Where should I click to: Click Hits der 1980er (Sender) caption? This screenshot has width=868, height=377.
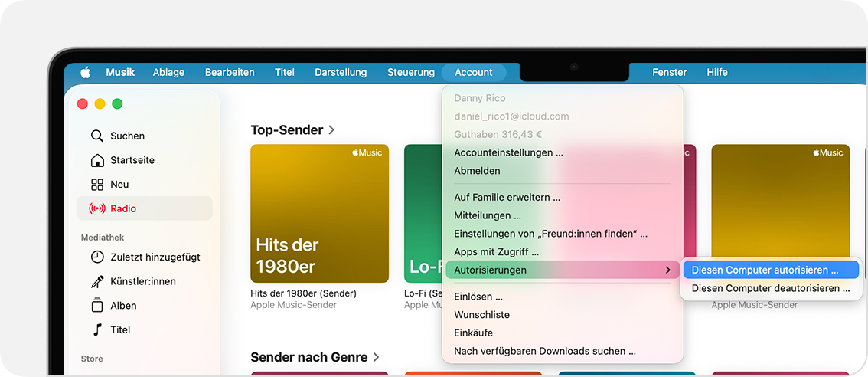(303, 293)
